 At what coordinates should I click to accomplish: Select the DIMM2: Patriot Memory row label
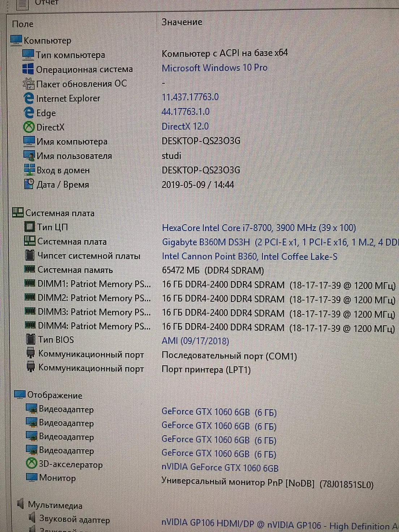point(94,298)
